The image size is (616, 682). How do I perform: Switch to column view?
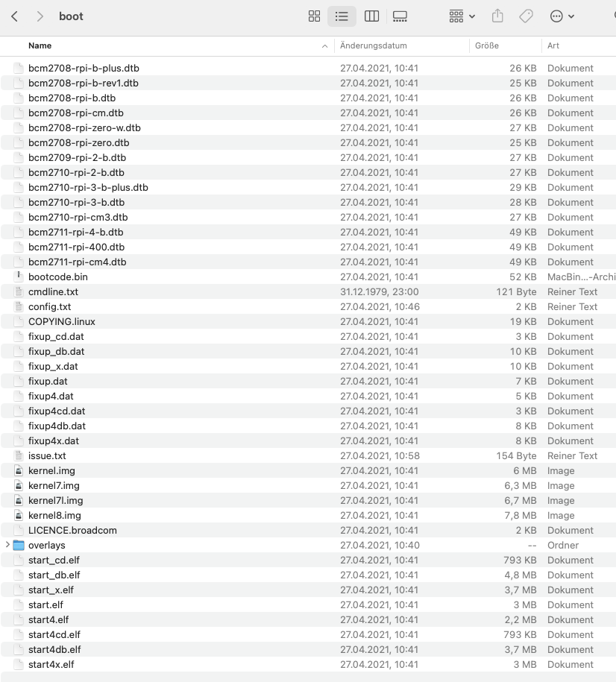click(x=371, y=16)
